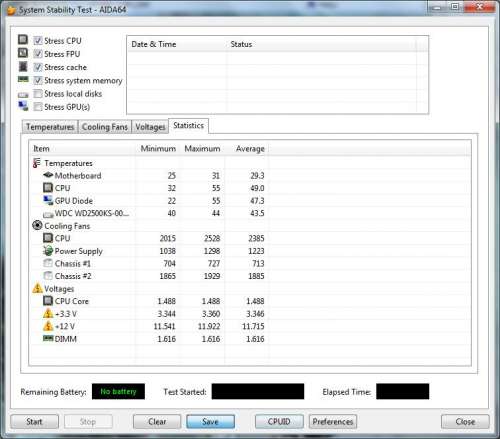Click the warning icon on +12 V row

(x=48, y=326)
